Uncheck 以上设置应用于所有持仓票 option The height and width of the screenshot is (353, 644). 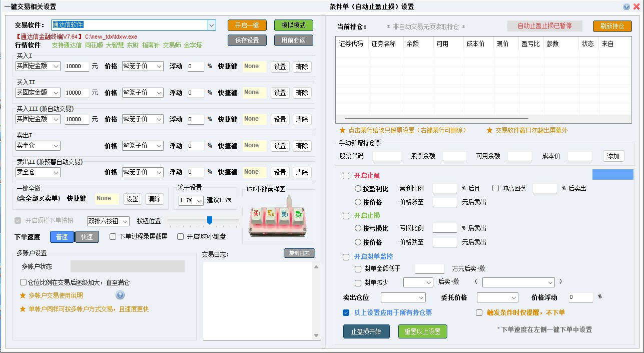tap(346, 313)
